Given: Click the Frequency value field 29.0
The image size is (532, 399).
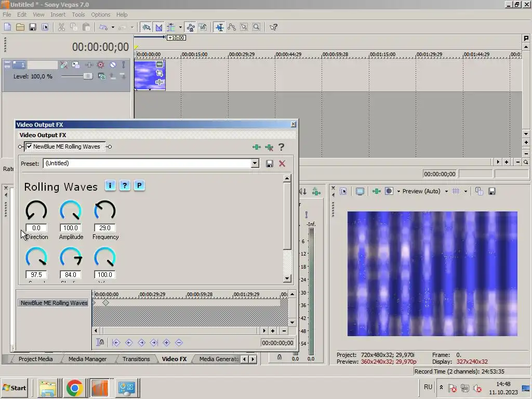Looking at the screenshot, I should click(x=105, y=228).
